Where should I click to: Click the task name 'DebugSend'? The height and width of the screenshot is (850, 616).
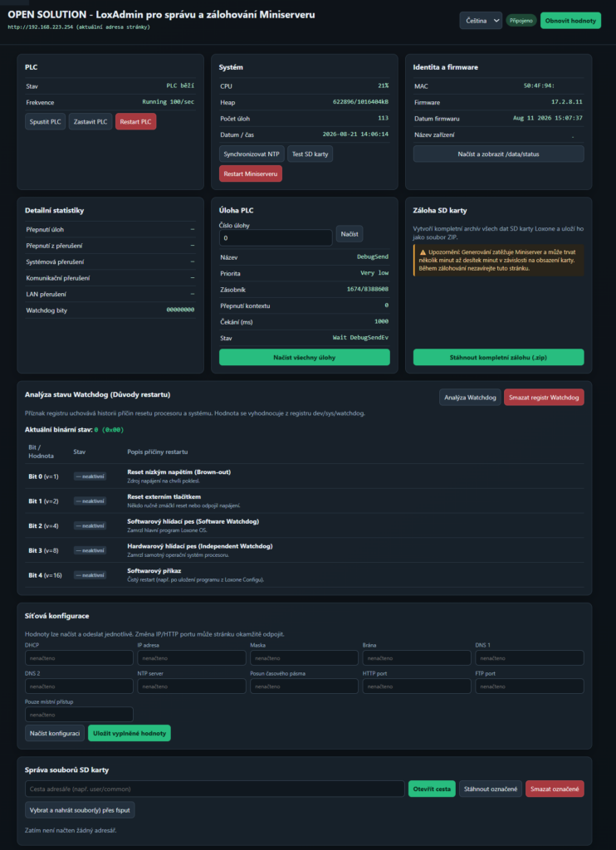pos(373,257)
